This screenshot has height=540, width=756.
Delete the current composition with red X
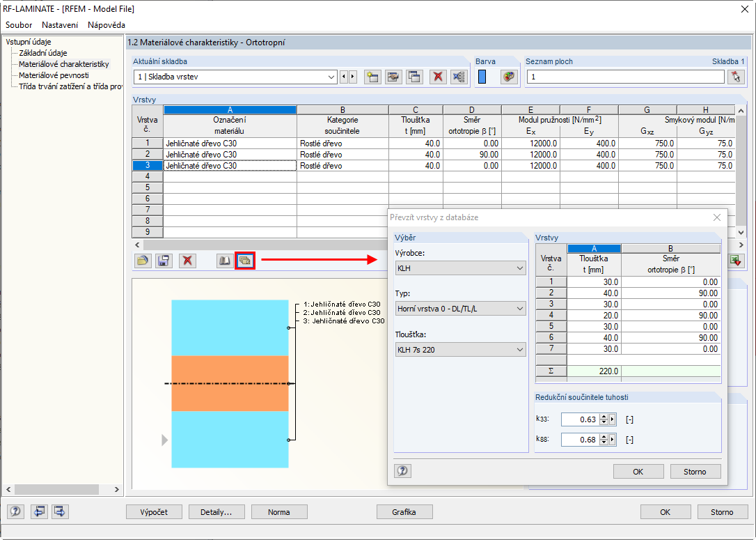pyautogui.click(x=438, y=77)
